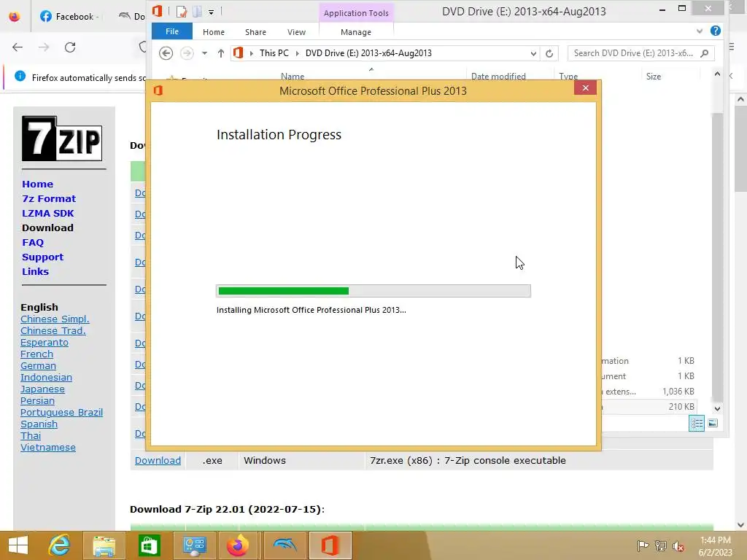The width and height of the screenshot is (747, 560).
Task: Click the search magnifier in Explorer
Action: click(x=705, y=53)
